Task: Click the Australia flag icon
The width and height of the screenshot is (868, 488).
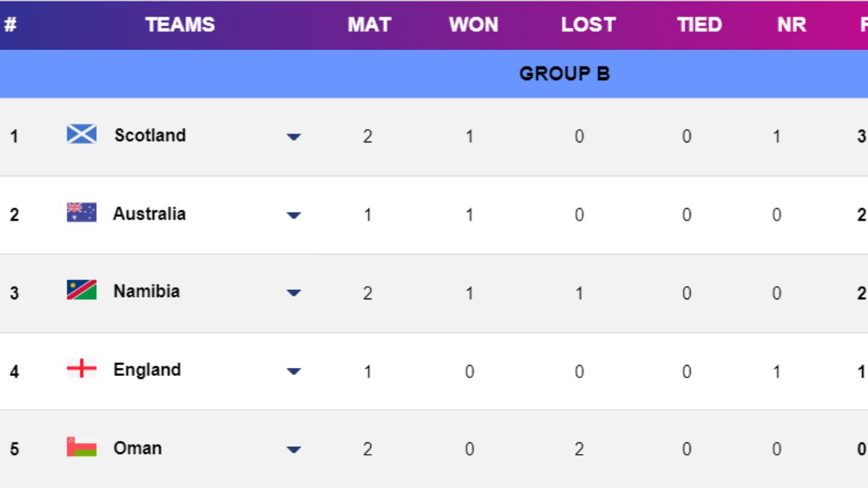Action: (82, 213)
